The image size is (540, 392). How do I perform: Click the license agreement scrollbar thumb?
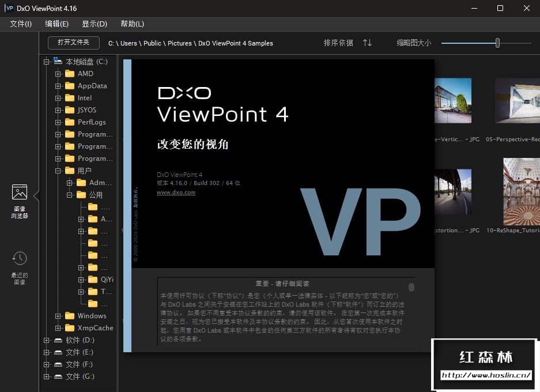click(411, 287)
